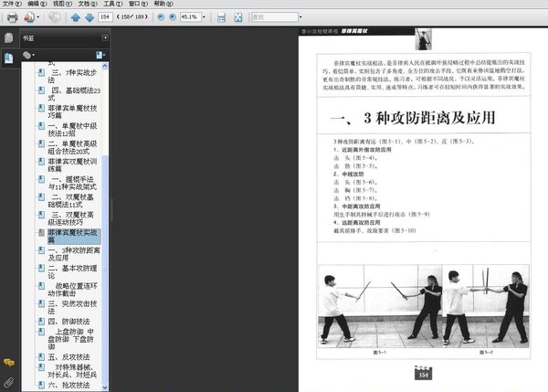
Task: Open the Pages thumbnail panel icon
Action: coord(9,37)
